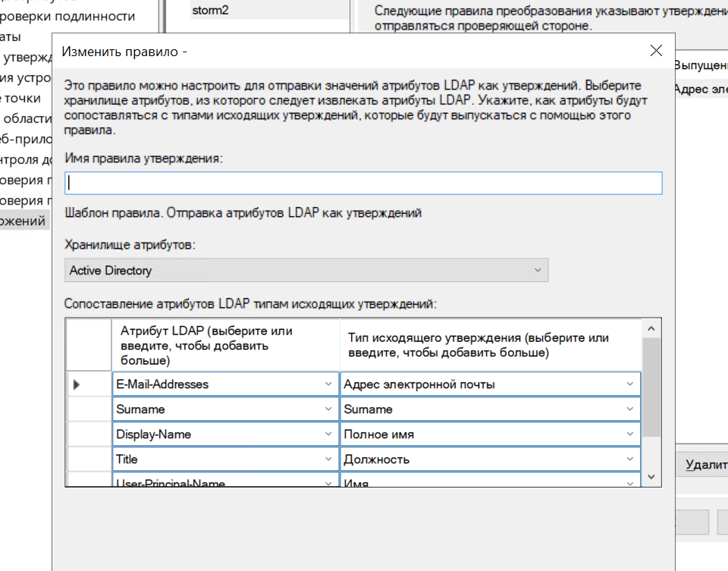Expand the E-Mail-Addresses LDAP attribute dropdown
The width and height of the screenshot is (728, 571).
point(328,384)
